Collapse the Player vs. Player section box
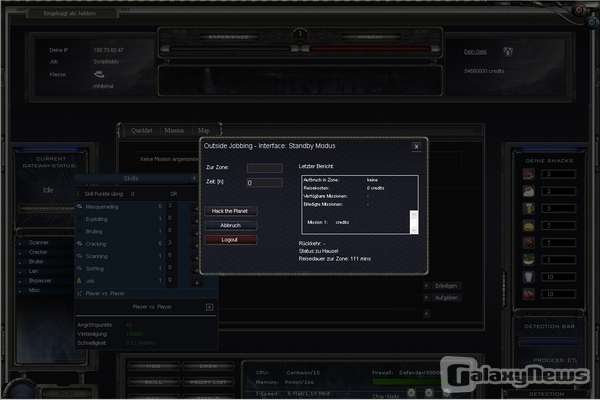This screenshot has height=400, width=600. tap(209, 307)
